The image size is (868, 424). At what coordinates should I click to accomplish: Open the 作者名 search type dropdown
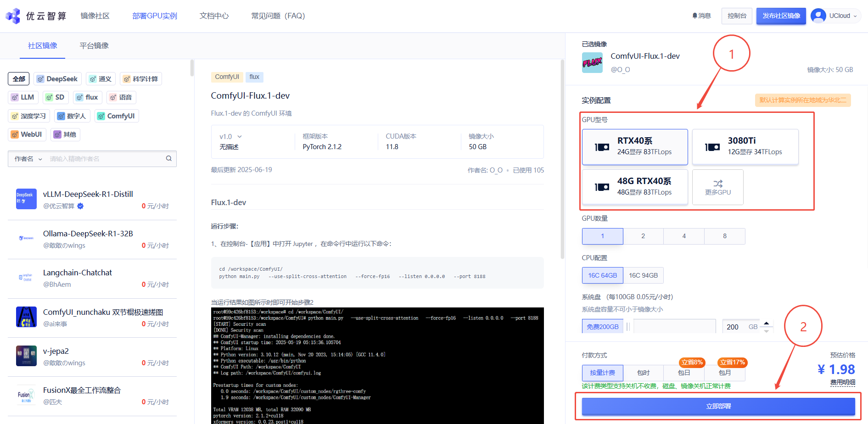tap(28, 159)
